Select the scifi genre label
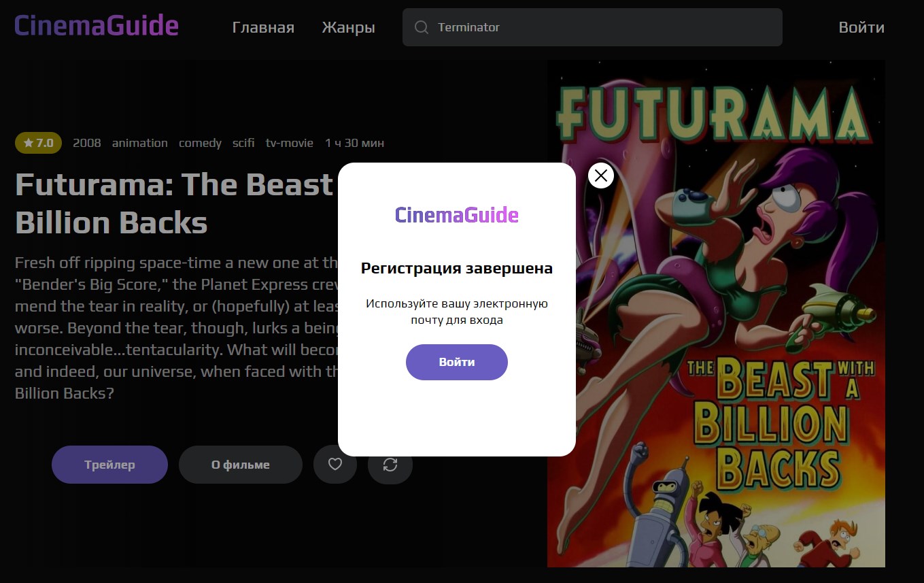 coord(243,143)
